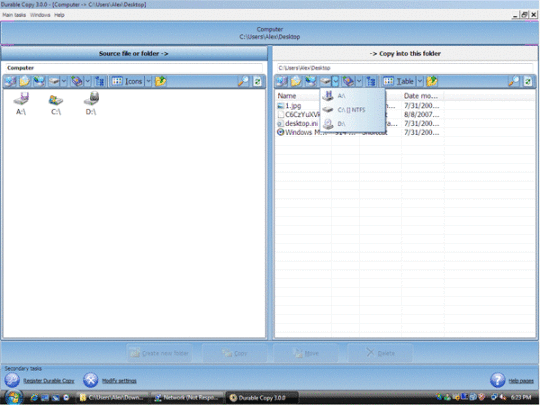The height and width of the screenshot is (405, 540).
Task: Open Help pages link
Action: [x=521, y=381]
